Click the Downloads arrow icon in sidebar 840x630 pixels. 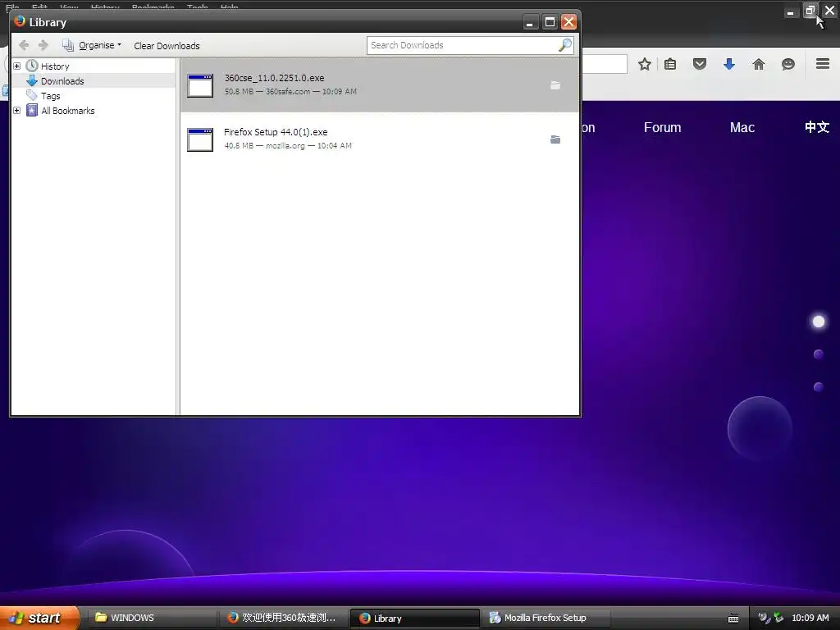click(x=32, y=81)
